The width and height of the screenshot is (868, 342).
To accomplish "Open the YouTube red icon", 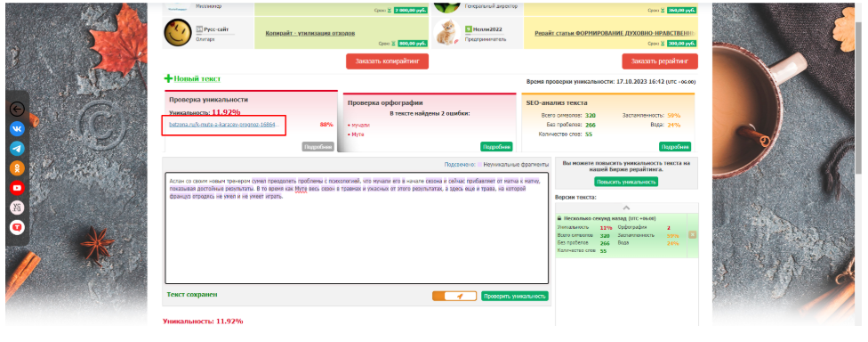I will [17, 188].
